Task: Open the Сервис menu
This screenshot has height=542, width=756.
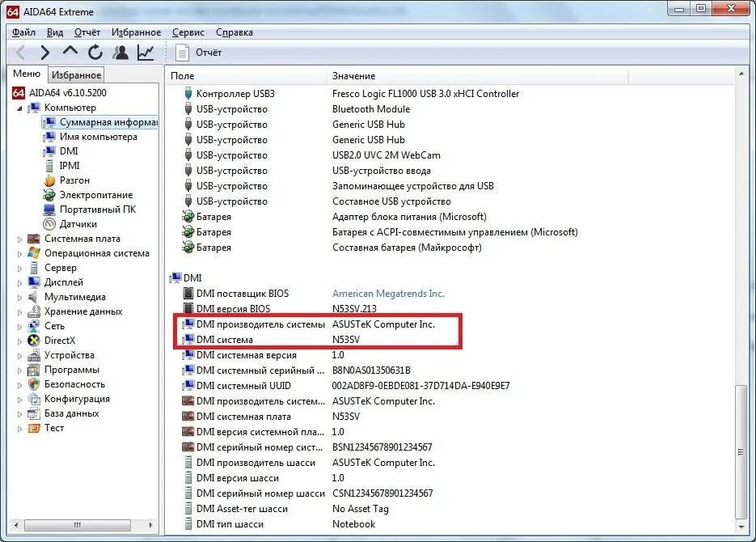Action: [x=188, y=32]
